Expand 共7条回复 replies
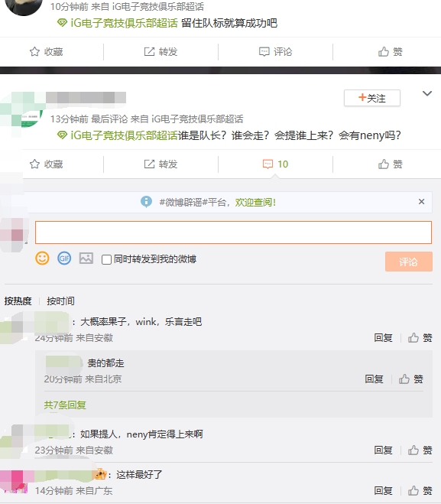The height and width of the screenshot is (504, 441). (x=65, y=405)
